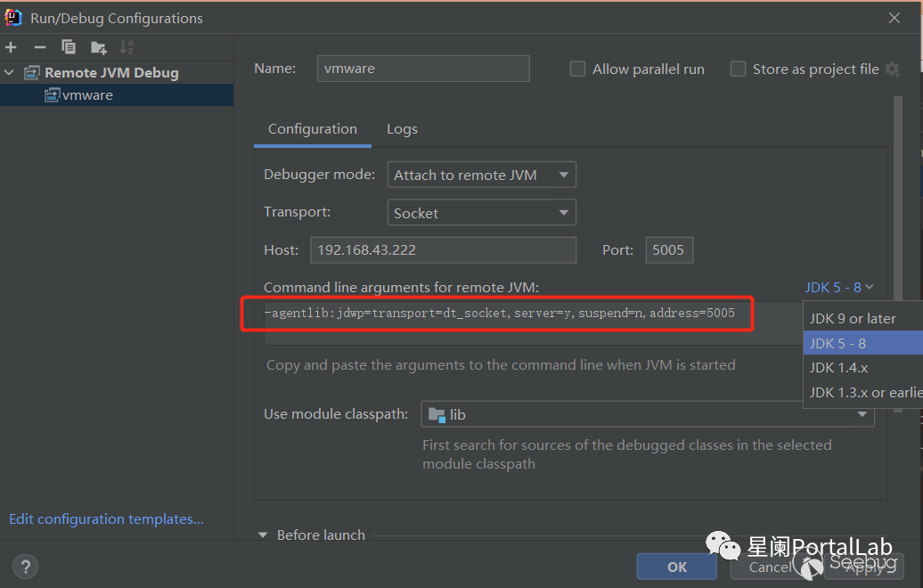
Task: Click the Host input field
Action: point(443,250)
